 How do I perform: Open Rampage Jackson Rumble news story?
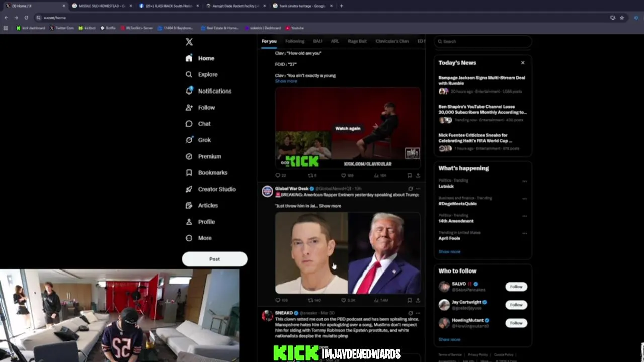pos(481,84)
